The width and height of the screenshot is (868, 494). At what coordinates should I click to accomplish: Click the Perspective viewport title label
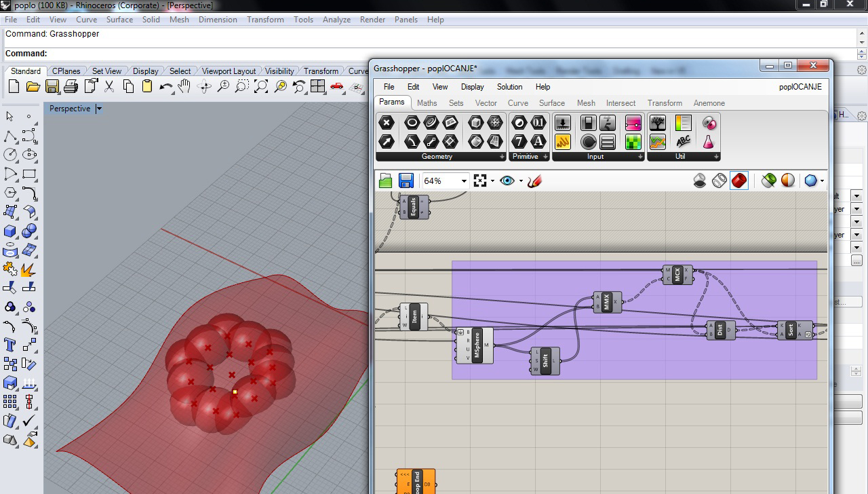point(70,109)
